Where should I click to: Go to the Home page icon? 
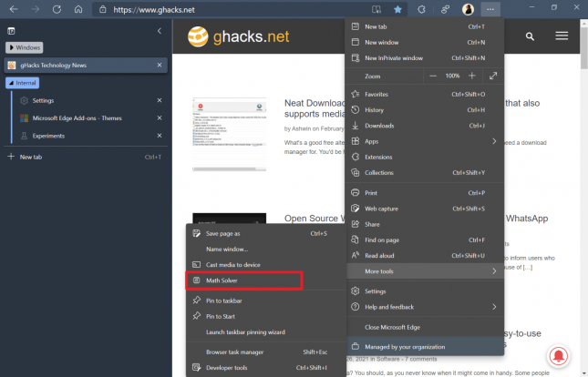78,9
